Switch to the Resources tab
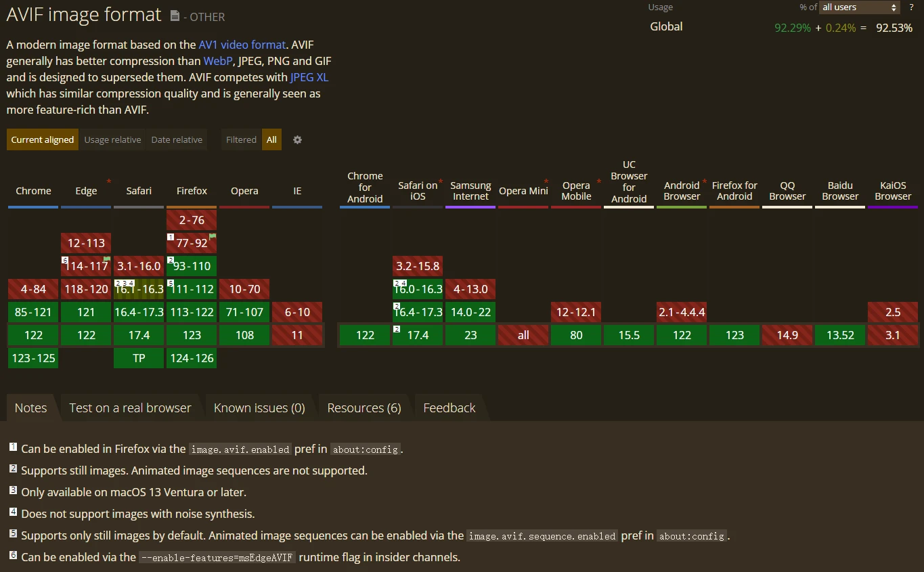This screenshot has width=924, height=572. point(364,408)
